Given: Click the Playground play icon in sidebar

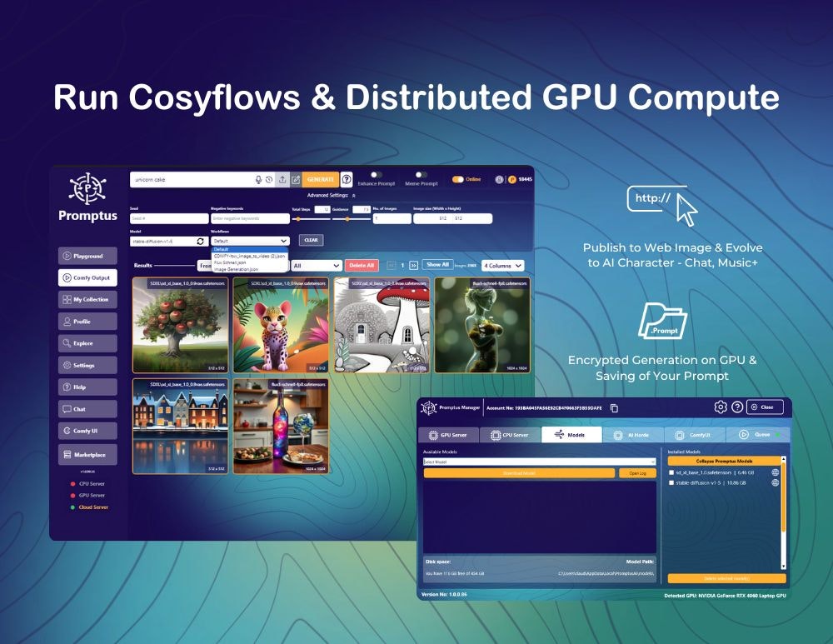Looking at the screenshot, I should click(x=67, y=256).
